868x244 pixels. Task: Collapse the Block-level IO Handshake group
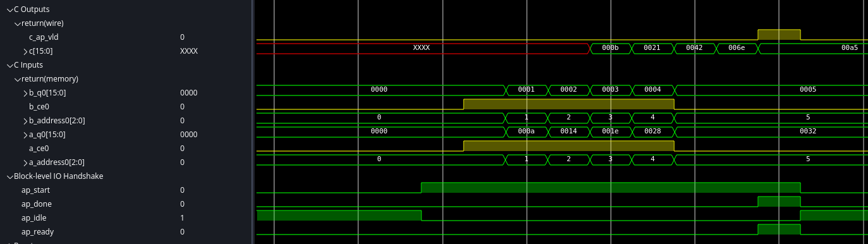coord(9,176)
